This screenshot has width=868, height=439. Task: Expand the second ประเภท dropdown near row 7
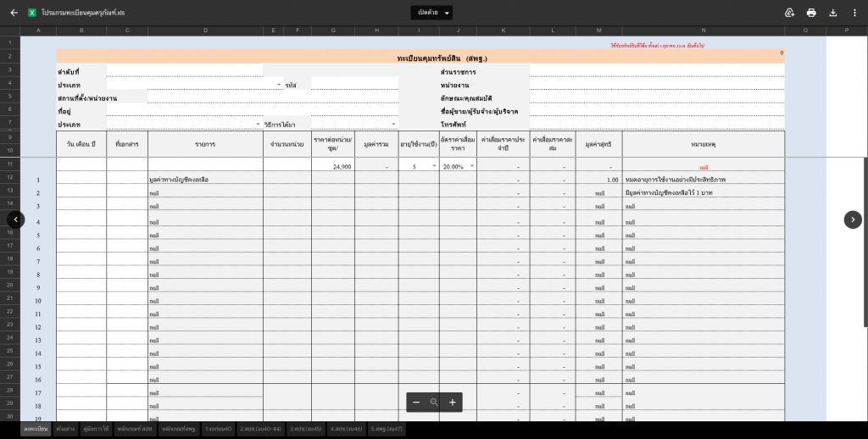pos(258,124)
